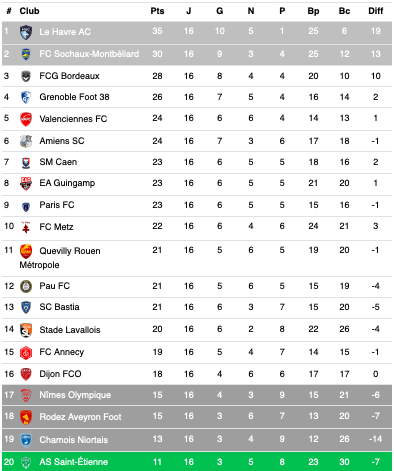The image size is (394, 471).
Task: Select the Dijon FCO table row
Action: pos(197,374)
